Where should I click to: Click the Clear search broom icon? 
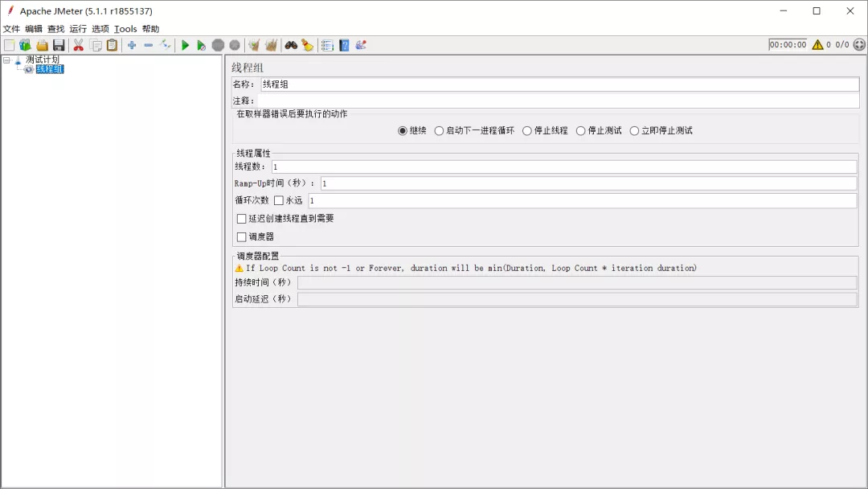[x=307, y=44]
